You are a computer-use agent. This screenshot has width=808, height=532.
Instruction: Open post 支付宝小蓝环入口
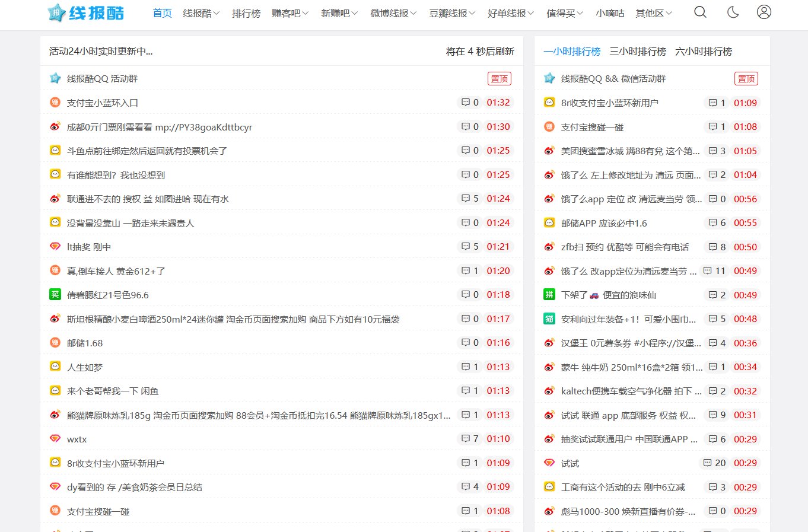pos(103,103)
